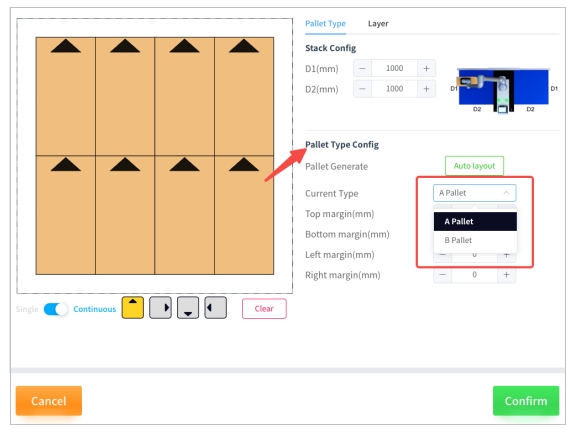Viewport: 572px width, 433px height.
Task: Collapse the Current Type dropdown
Action: pos(474,193)
